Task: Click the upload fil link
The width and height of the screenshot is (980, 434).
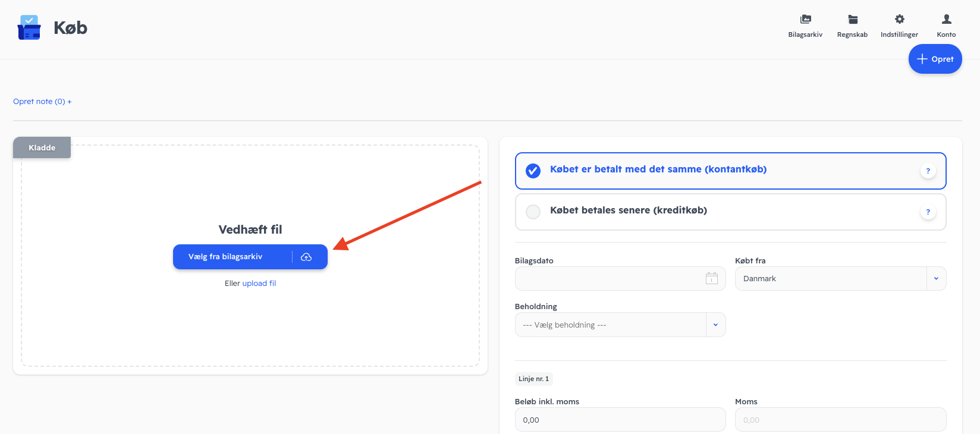Action: pyautogui.click(x=259, y=284)
